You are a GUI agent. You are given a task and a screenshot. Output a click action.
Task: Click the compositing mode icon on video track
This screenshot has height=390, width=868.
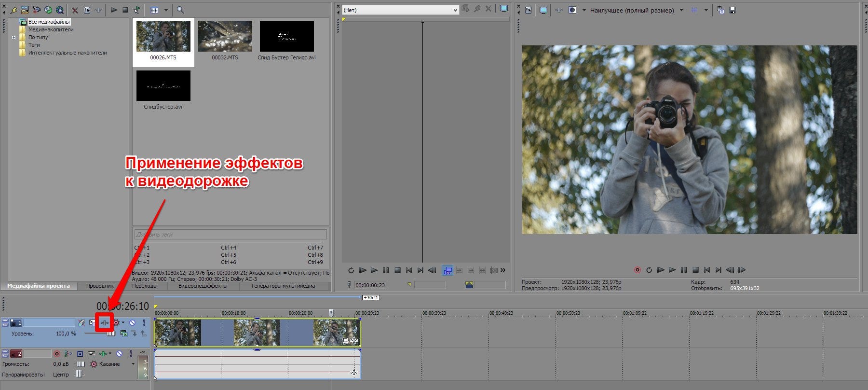tap(123, 333)
